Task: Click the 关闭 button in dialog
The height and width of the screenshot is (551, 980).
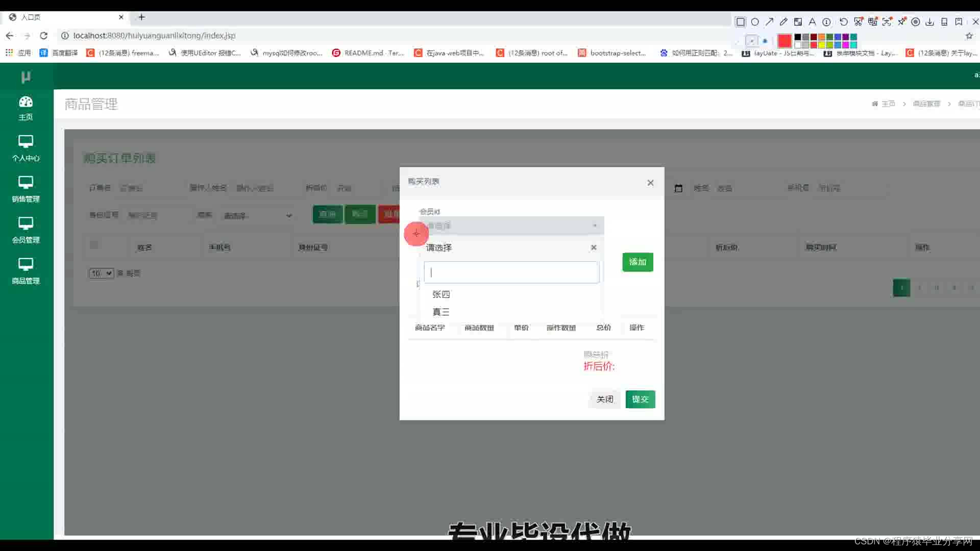Action: (x=605, y=399)
